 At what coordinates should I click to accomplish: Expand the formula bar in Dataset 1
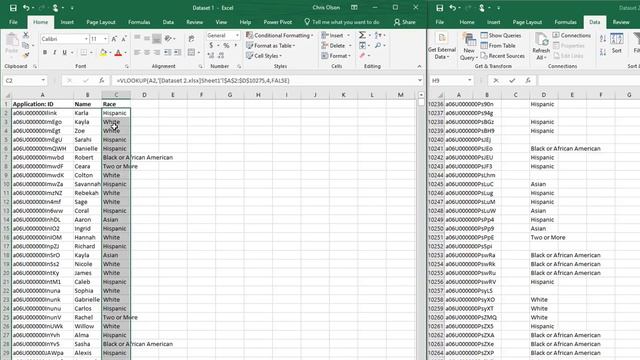420,80
